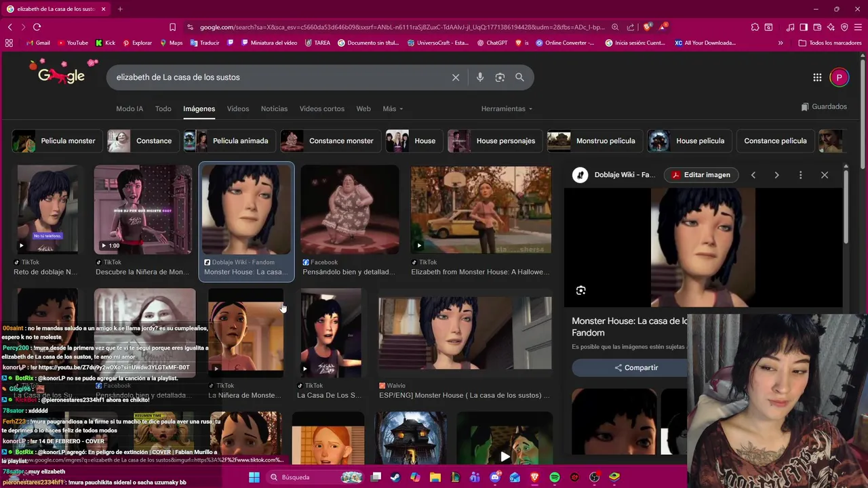Image resolution: width=868 pixels, height=488 pixels.
Task: Open Elizabeth from Monster House thumbnail
Action: coord(481,209)
